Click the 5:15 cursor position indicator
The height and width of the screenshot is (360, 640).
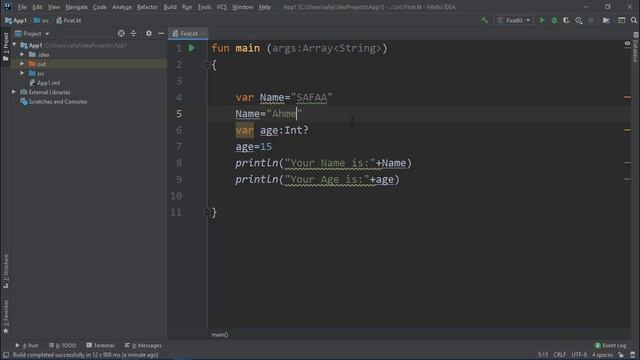[543, 355]
